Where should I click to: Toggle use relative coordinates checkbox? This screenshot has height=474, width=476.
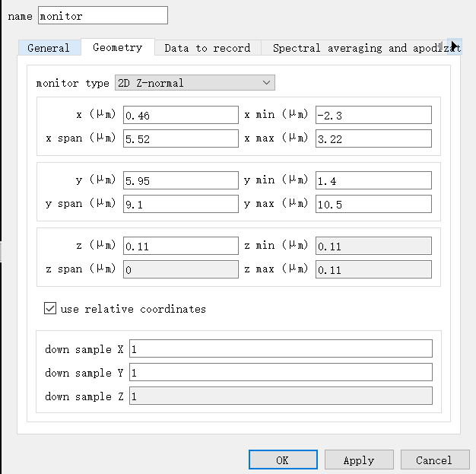point(51,309)
